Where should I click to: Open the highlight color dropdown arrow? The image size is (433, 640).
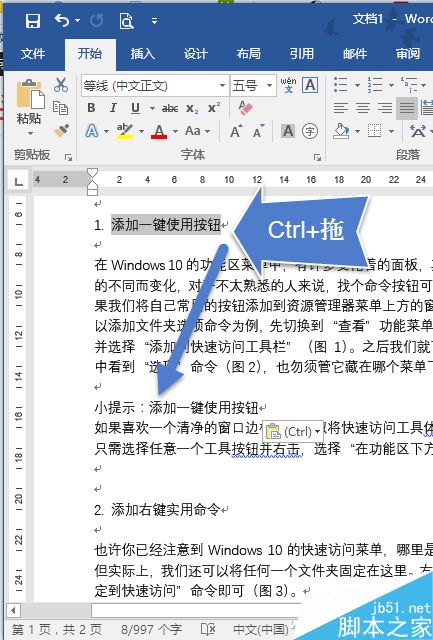142,131
